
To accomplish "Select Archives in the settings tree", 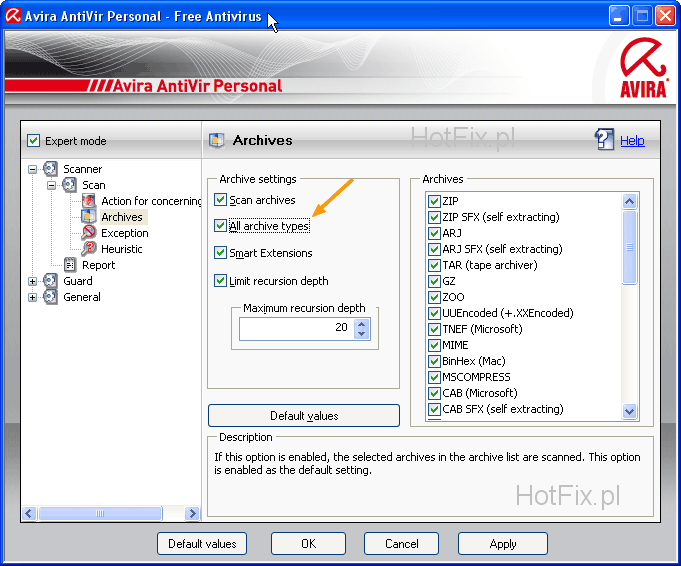I will [121, 217].
